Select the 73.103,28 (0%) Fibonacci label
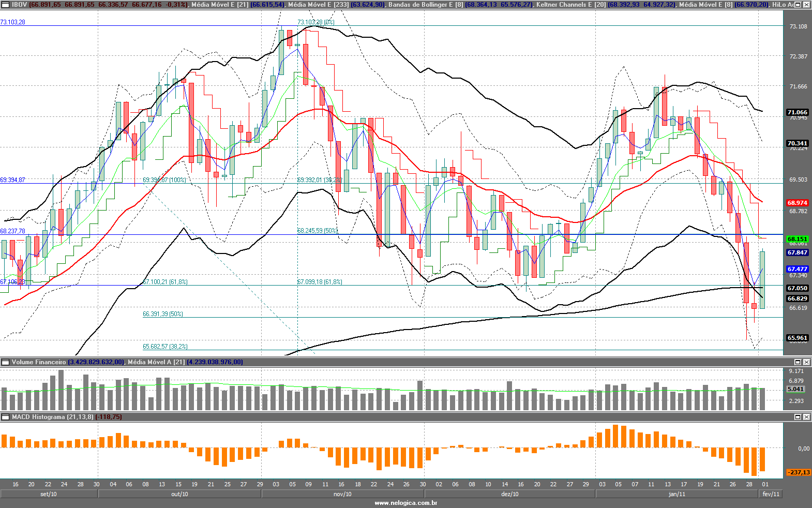Image resolution: width=812 pixels, height=508 pixels. (x=316, y=22)
